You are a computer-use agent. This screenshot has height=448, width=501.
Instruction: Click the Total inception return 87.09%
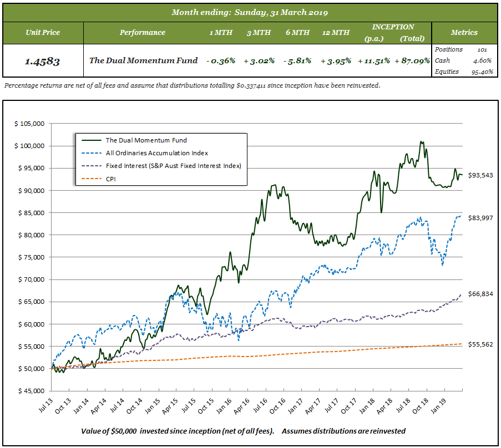tap(412, 60)
